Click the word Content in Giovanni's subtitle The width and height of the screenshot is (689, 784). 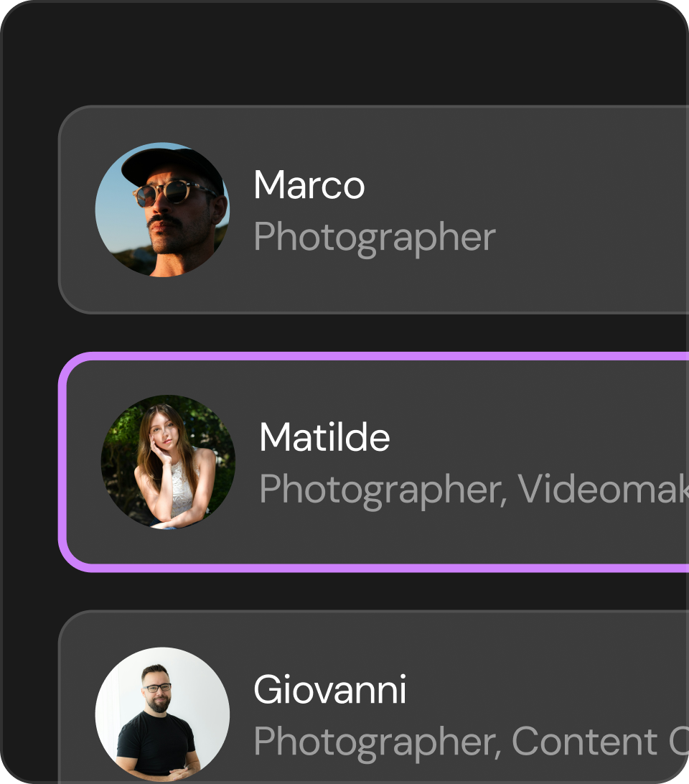[585, 741]
